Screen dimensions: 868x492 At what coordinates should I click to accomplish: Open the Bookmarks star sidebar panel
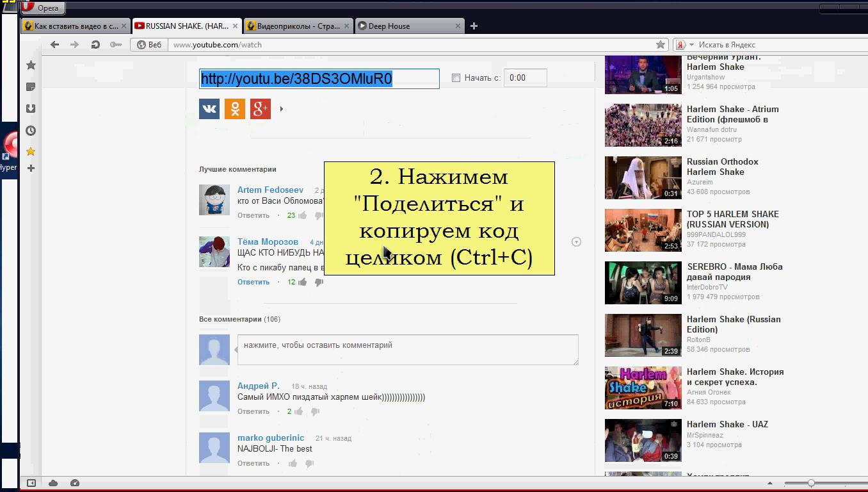pos(31,65)
